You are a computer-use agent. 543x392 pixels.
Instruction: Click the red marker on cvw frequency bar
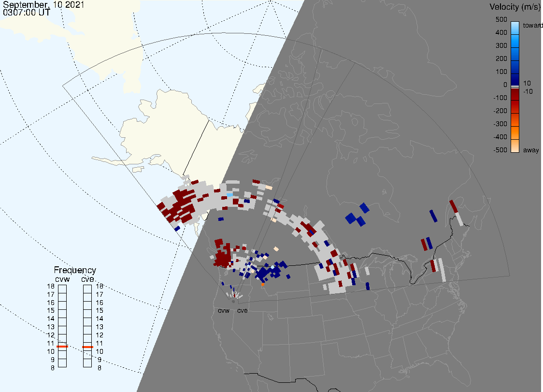pos(62,347)
